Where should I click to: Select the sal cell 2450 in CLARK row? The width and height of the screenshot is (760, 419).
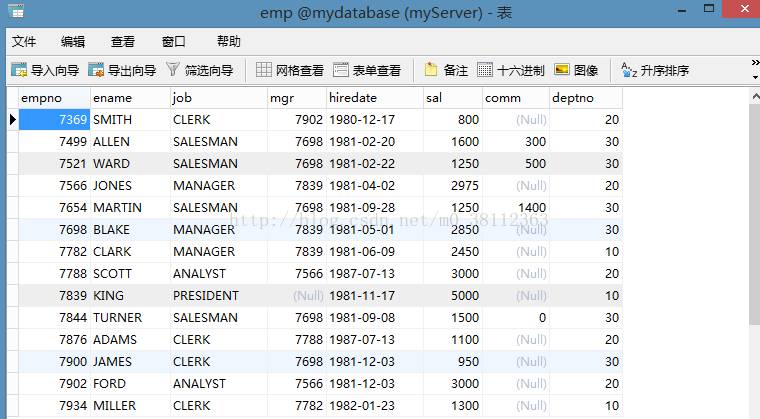coord(453,252)
